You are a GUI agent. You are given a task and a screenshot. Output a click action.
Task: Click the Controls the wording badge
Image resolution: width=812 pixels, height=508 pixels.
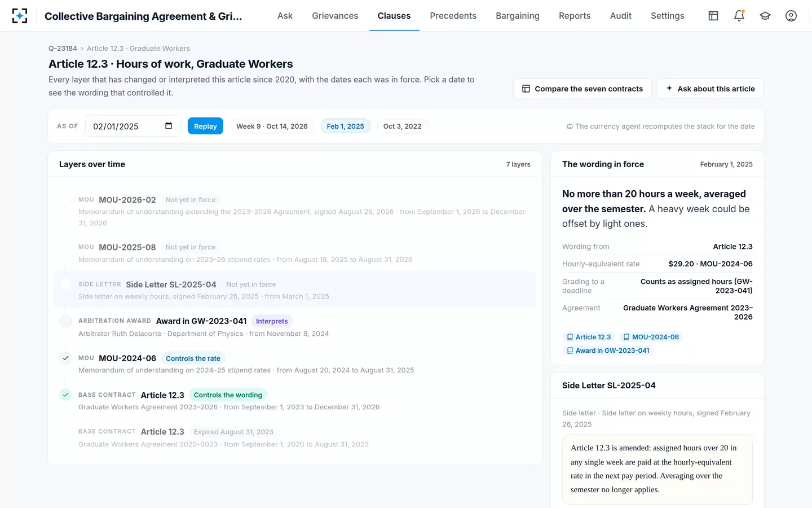(228, 395)
